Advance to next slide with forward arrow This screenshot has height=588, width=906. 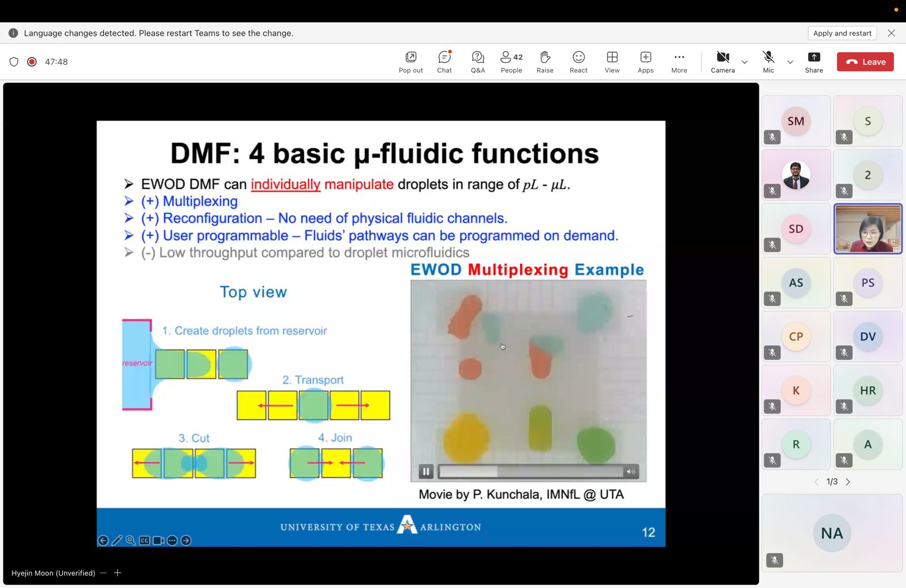pos(186,540)
